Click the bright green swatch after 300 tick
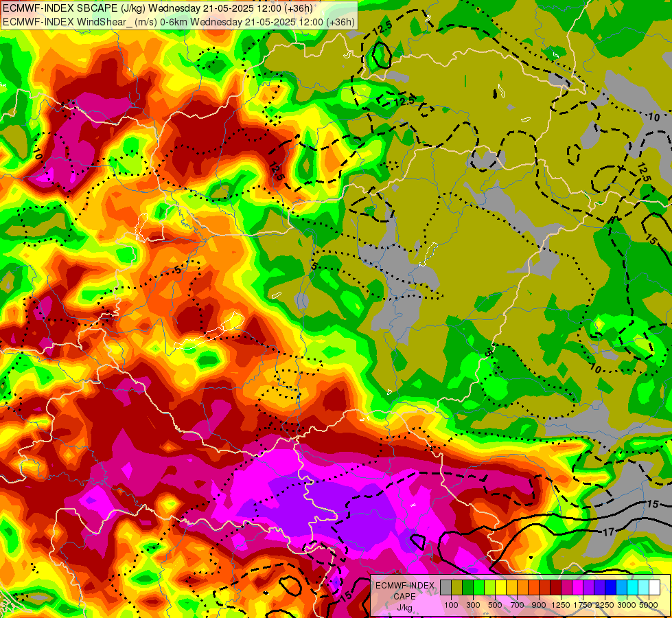This screenshot has width=672, height=618. 478,588
